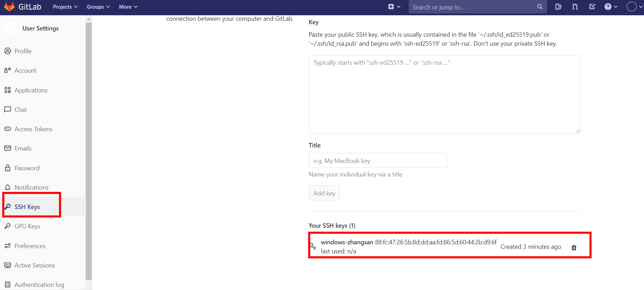This screenshot has width=644, height=290.
Task: Delete the windows-zhangsan key with trash icon
Action: pos(574,247)
